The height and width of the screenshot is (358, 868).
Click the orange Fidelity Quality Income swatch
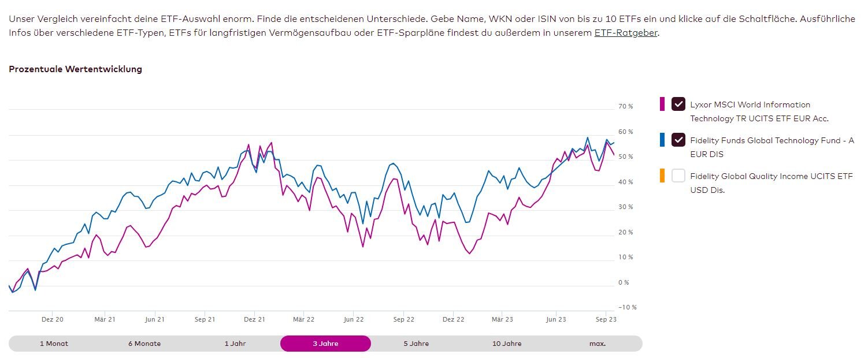[662, 176]
